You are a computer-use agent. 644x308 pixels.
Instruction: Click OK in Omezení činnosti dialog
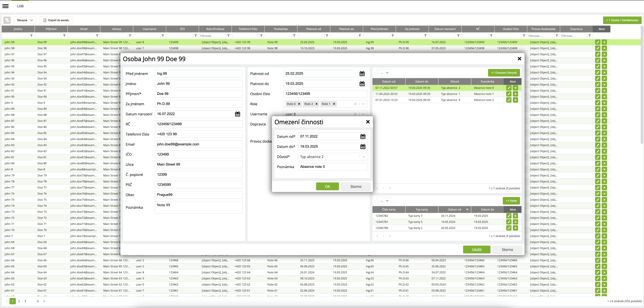[327, 186]
